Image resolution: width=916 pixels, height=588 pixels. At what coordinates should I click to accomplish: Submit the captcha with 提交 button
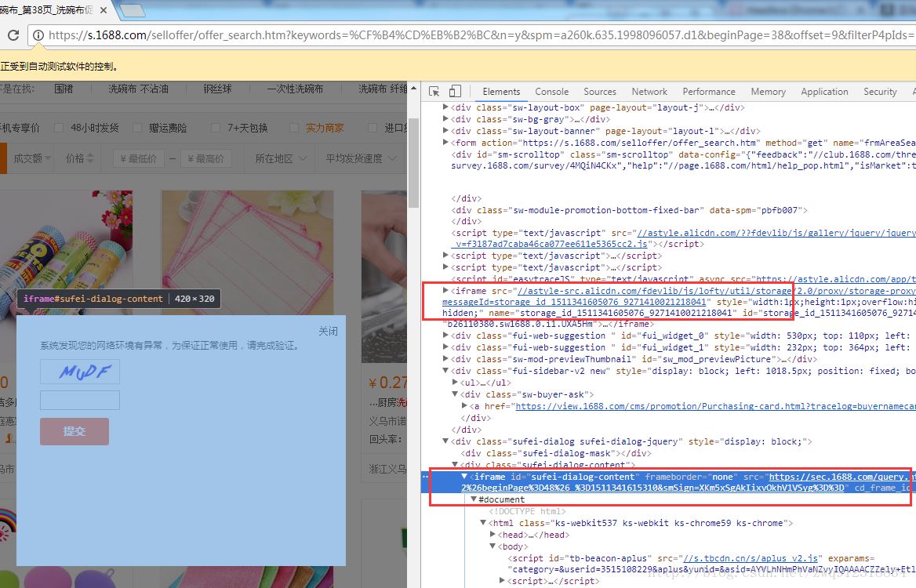pos(75,431)
